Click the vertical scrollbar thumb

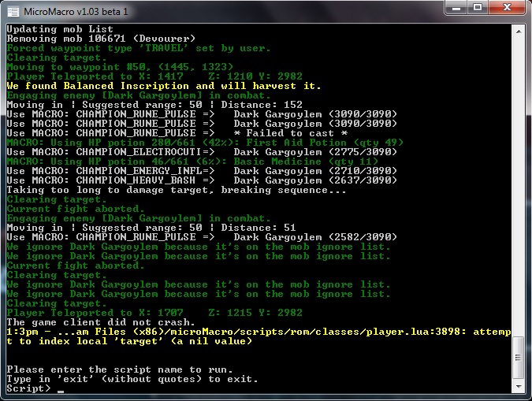pos(519,358)
